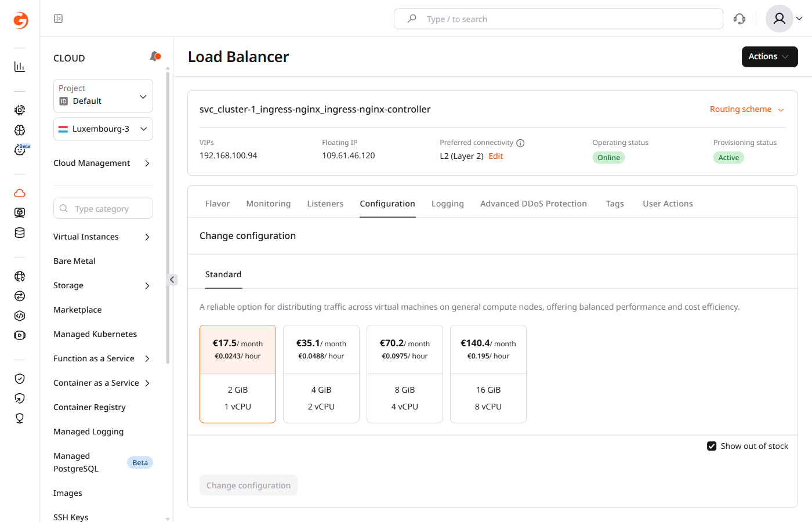The height and width of the screenshot is (522, 812).
Task: Toggle Show out of stock checkbox
Action: click(x=712, y=446)
